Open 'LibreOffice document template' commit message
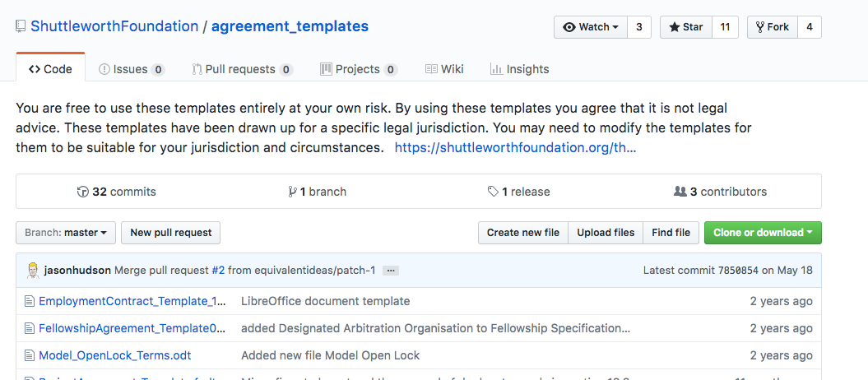 pos(326,302)
